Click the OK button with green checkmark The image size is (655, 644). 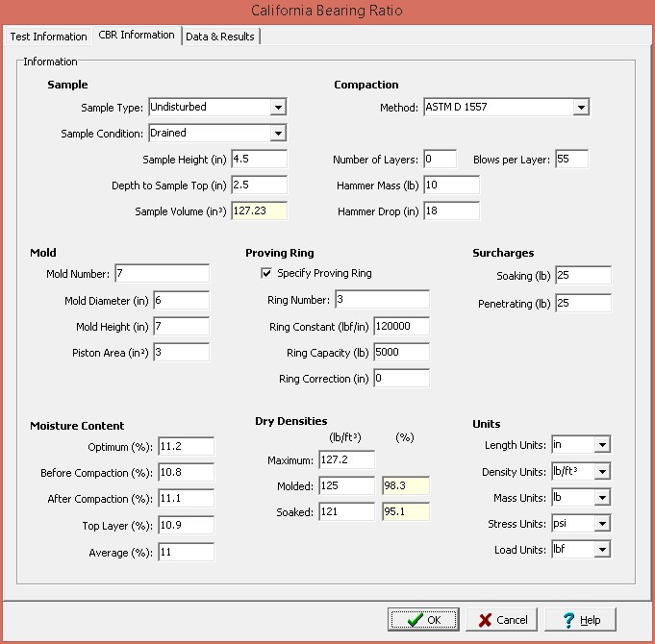pyautogui.click(x=423, y=620)
